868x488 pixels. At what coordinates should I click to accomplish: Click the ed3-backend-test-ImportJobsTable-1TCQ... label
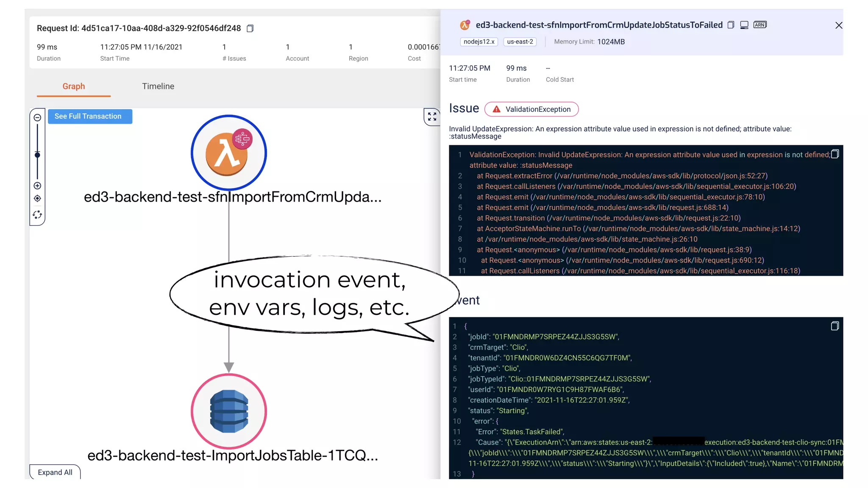[x=233, y=455]
